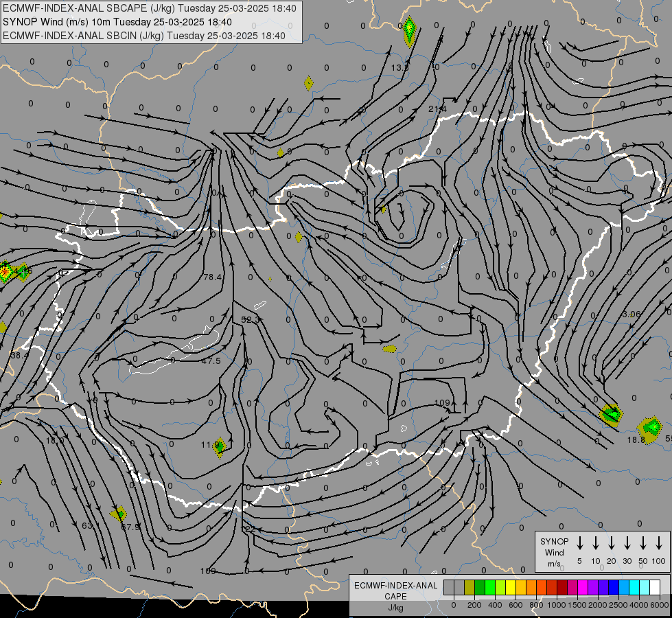Select the olive swatch in the CAPE legend
The height and width of the screenshot is (618, 672).
coord(470,588)
